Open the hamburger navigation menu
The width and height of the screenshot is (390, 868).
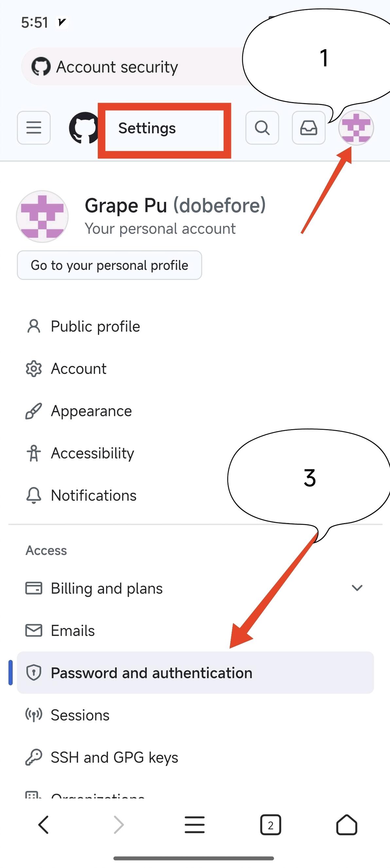(34, 128)
